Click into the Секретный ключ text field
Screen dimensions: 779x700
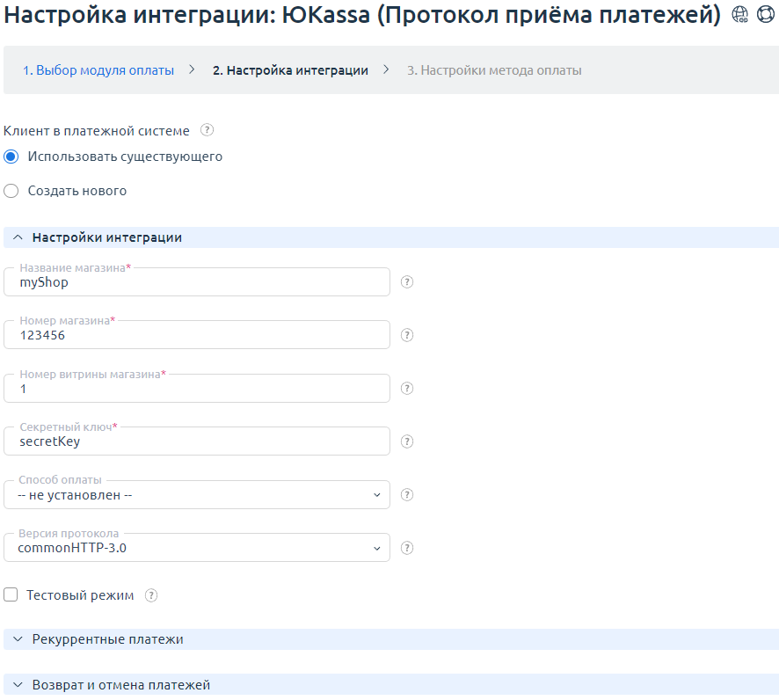click(197, 441)
